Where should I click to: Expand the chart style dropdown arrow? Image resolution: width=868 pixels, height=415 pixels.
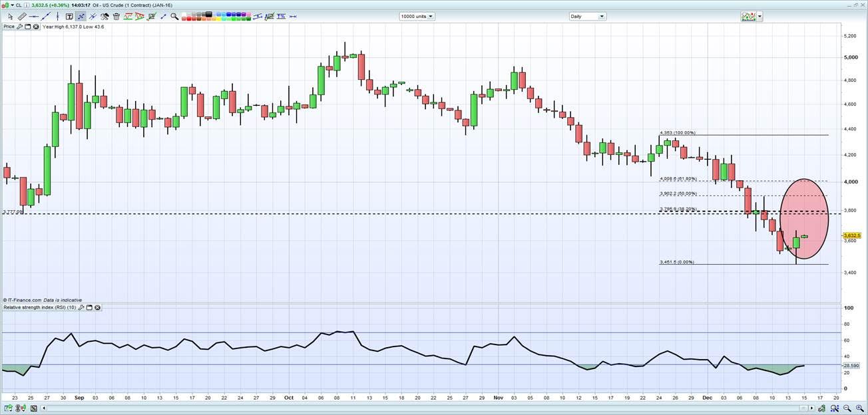pyautogui.click(x=759, y=17)
